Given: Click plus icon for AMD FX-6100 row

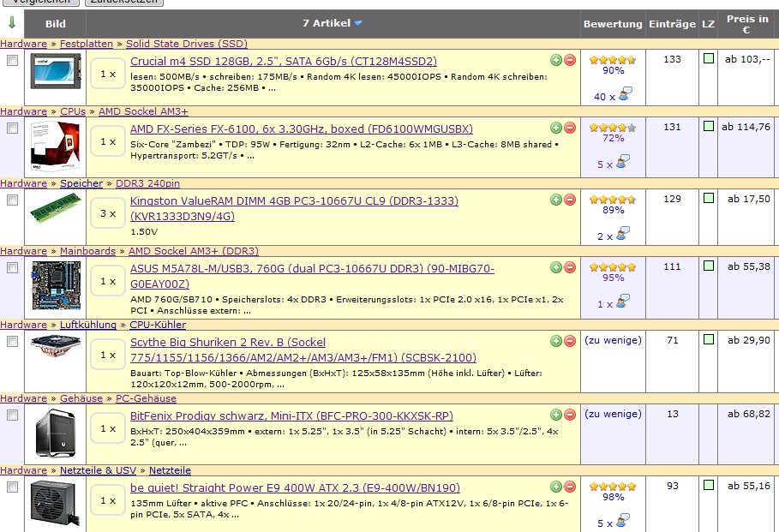Looking at the screenshot, I should pos(556,128).
